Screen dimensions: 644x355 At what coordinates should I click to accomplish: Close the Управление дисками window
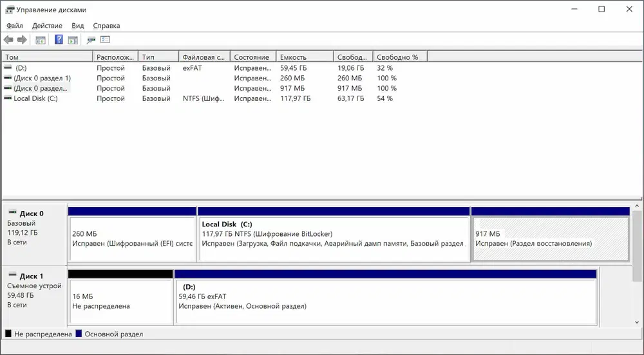tap(629, 9)
